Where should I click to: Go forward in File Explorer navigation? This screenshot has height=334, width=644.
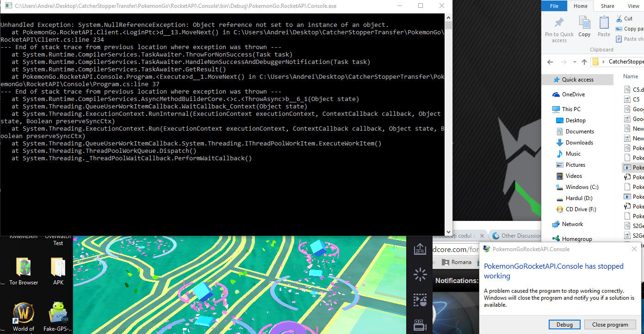point(565,62)
